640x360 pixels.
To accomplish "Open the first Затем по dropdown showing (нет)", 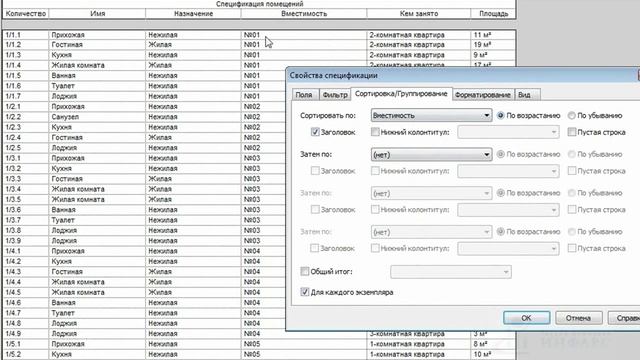I will (431, 155).
